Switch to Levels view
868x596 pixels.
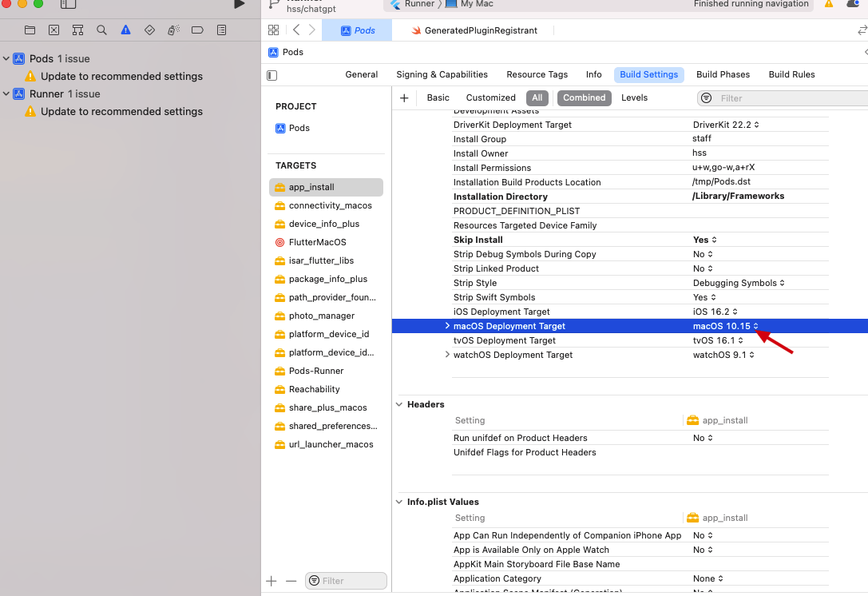coord(634,98)
